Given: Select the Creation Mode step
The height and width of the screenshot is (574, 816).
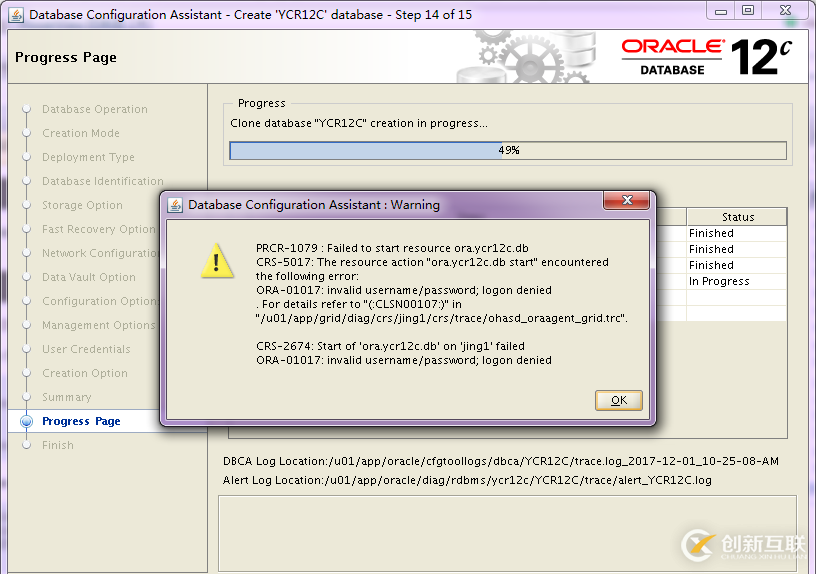Looking at the screenshot, I should [81, 133].
